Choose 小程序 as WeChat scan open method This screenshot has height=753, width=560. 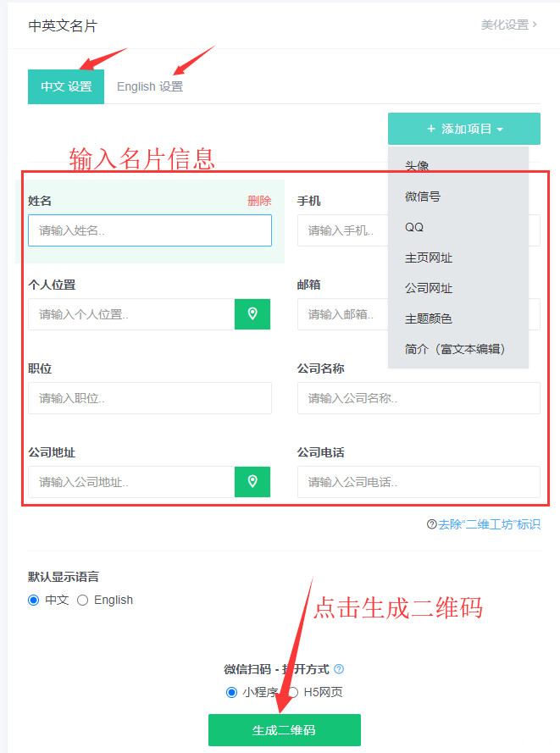point(231,692)
